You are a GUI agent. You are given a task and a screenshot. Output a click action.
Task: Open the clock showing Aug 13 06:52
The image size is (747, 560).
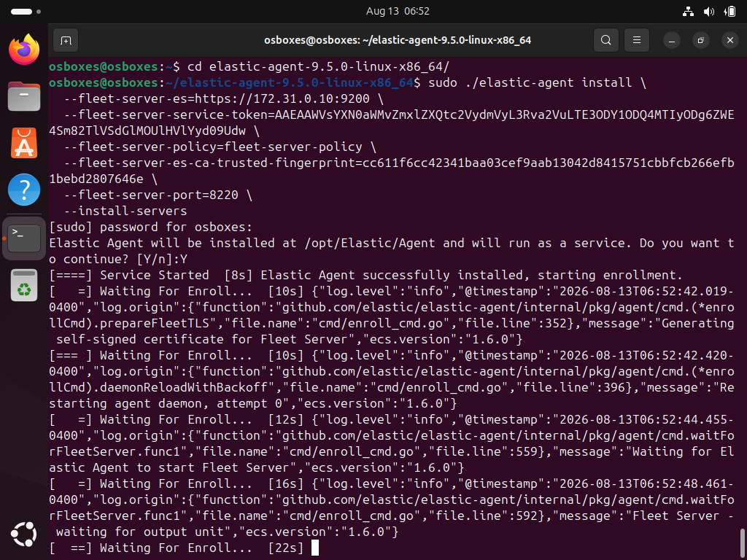pos(398,11)
